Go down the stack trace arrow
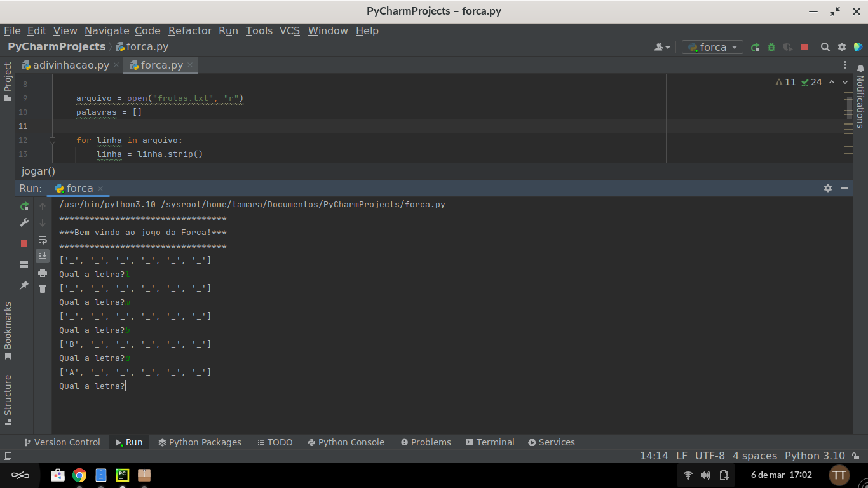 pos(43,223)
